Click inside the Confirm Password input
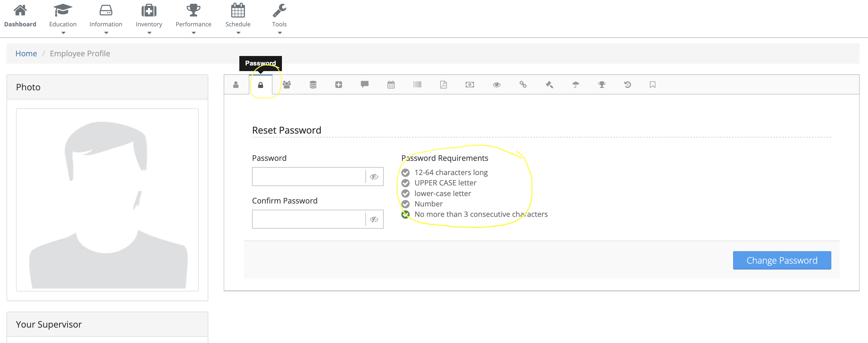The image size is (868, 343). (x=308, y=219)
